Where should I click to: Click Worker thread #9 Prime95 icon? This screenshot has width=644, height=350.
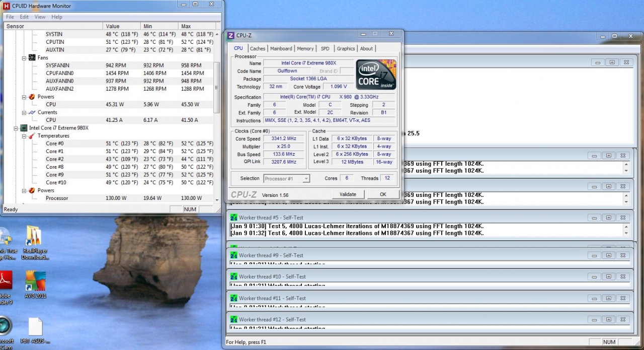click(233, 255)
